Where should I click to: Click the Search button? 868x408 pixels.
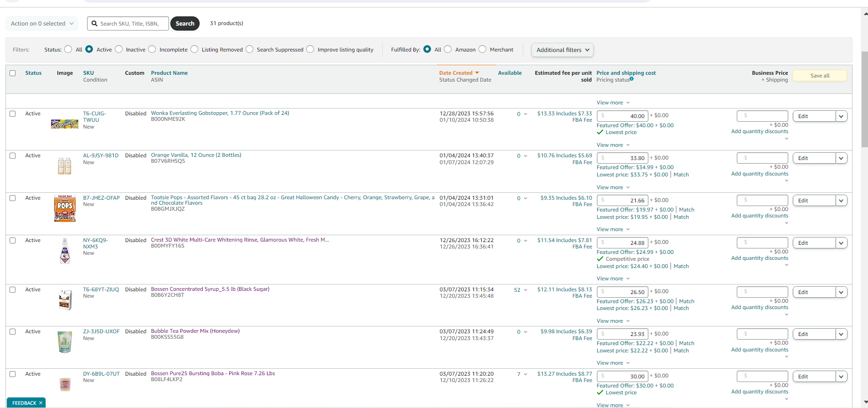pos(185,24)
